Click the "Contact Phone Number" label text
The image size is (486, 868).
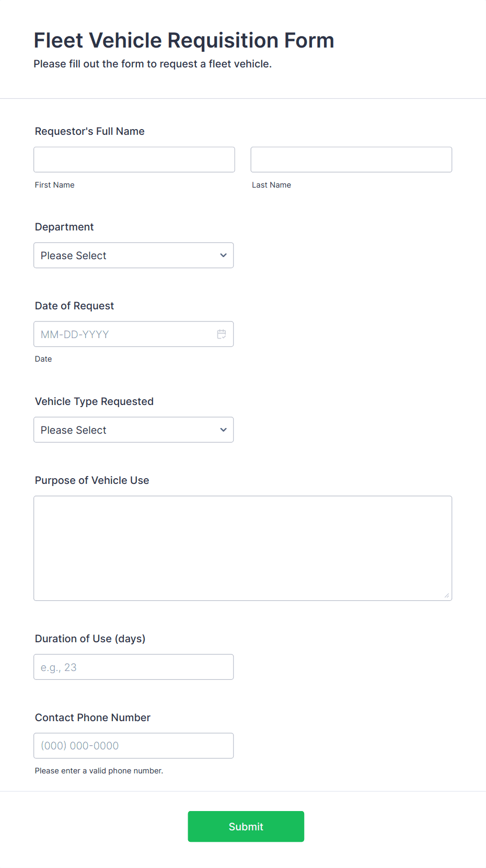coord(92,717)
